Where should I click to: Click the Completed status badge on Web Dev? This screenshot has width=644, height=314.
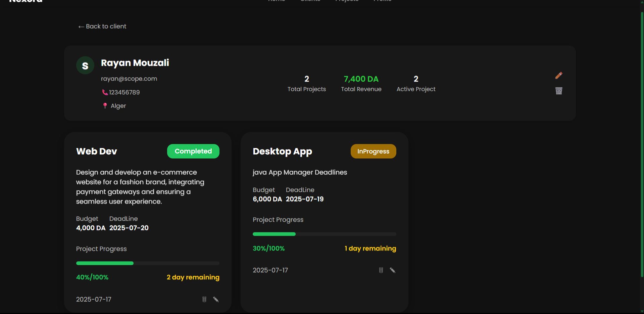coord(193,151)
